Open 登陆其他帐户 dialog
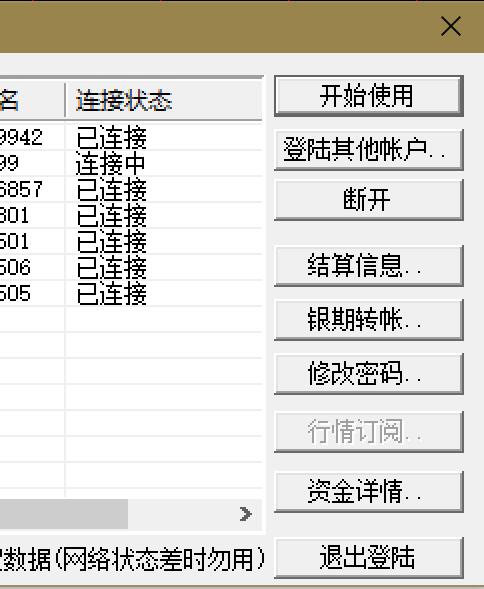Viewport: 484px width, 589px height. coord(369,150)
